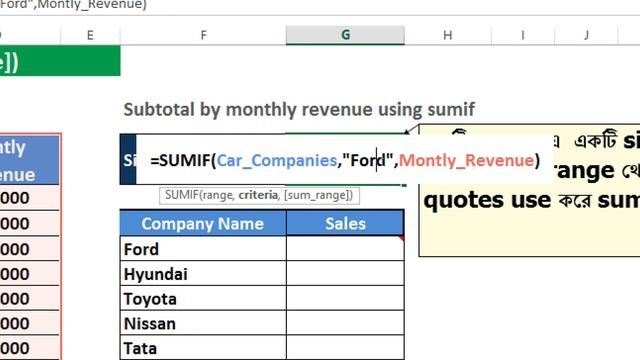Screen dimensions: 640x360
Task: Select the Sales cell next to Toyota
Action: tap(345, 298)
